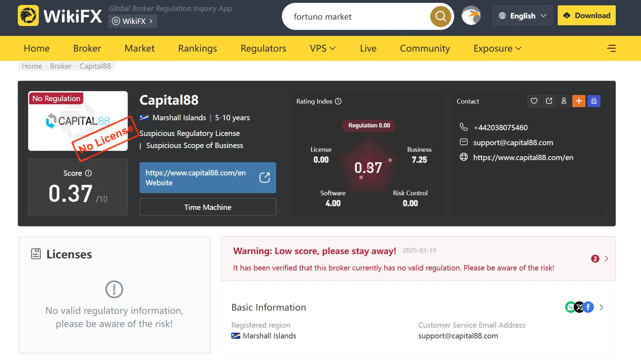The width and height of the screenshot is (641, 364).
Task: Click the Home breadcrumb link
Action: point(32,66)
